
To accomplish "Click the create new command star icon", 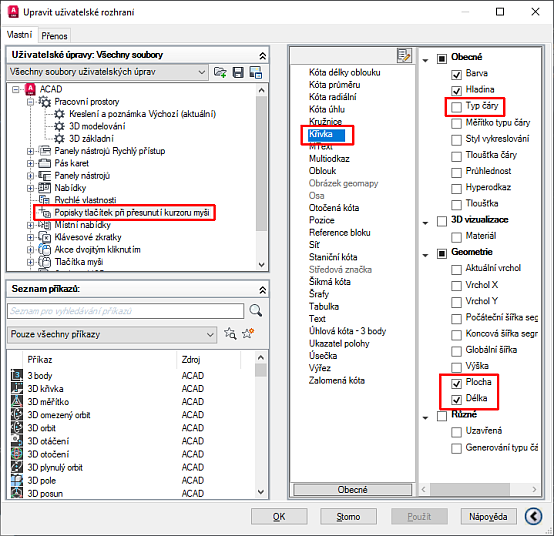I will (x=248, y=333).
